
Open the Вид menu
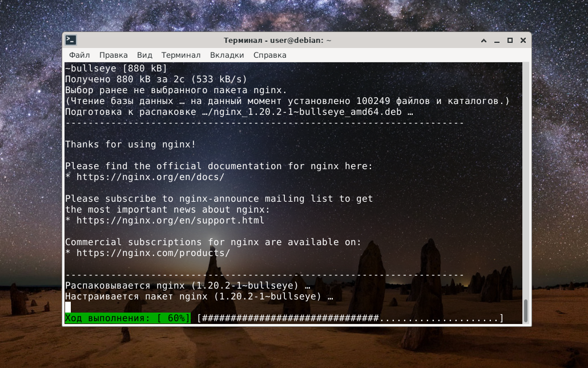click(x=144, y=55)
